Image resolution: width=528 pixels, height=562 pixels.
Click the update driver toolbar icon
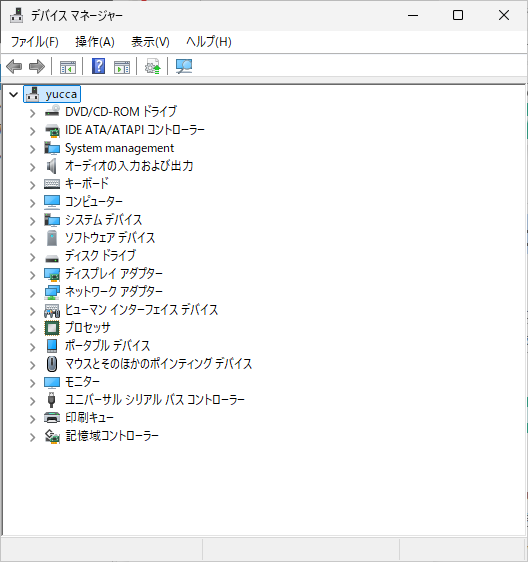click(x=153, y=67)
